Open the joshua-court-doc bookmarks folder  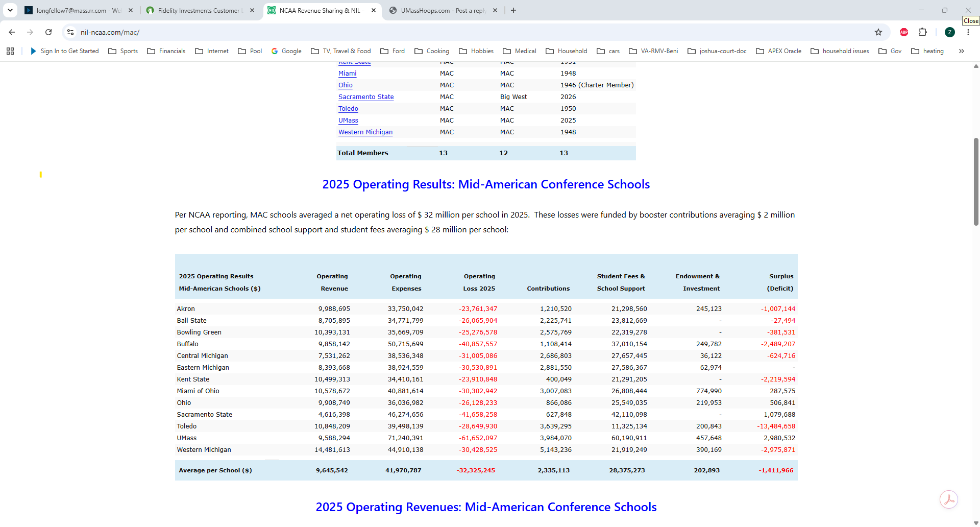(717, 51)
